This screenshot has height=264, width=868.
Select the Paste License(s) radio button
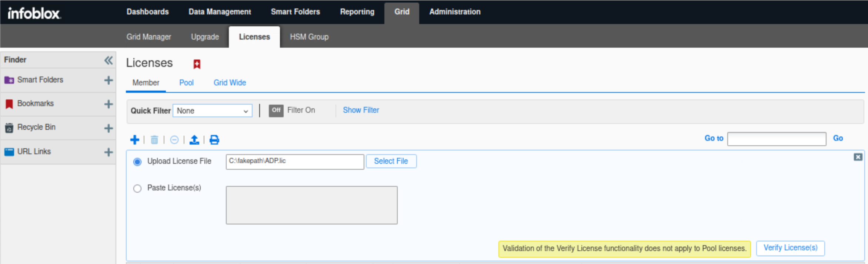[x=137, y=189]
